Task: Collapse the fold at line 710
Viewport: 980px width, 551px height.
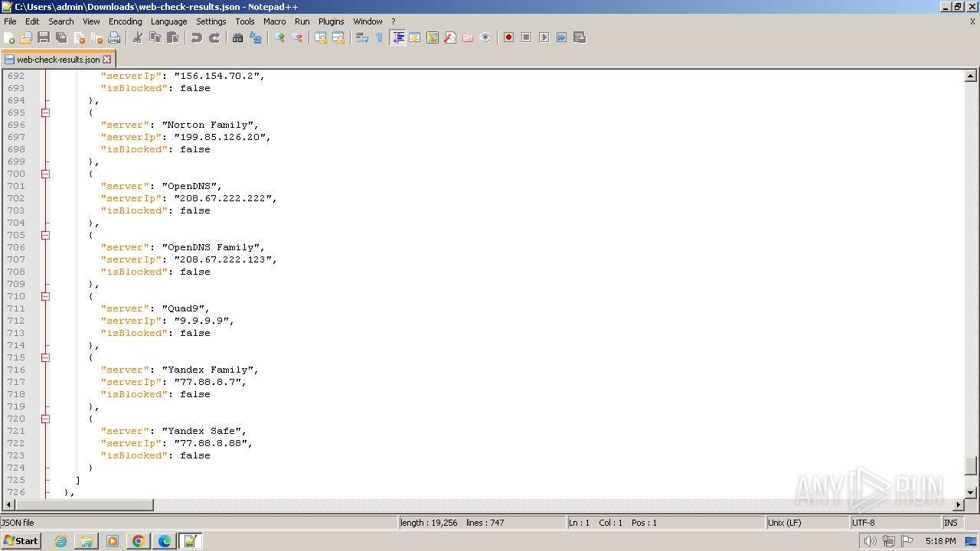Action: point(45,296)
